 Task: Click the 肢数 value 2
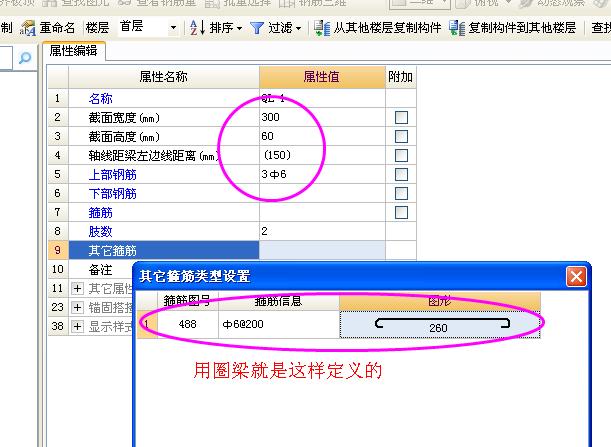point(264,231)
